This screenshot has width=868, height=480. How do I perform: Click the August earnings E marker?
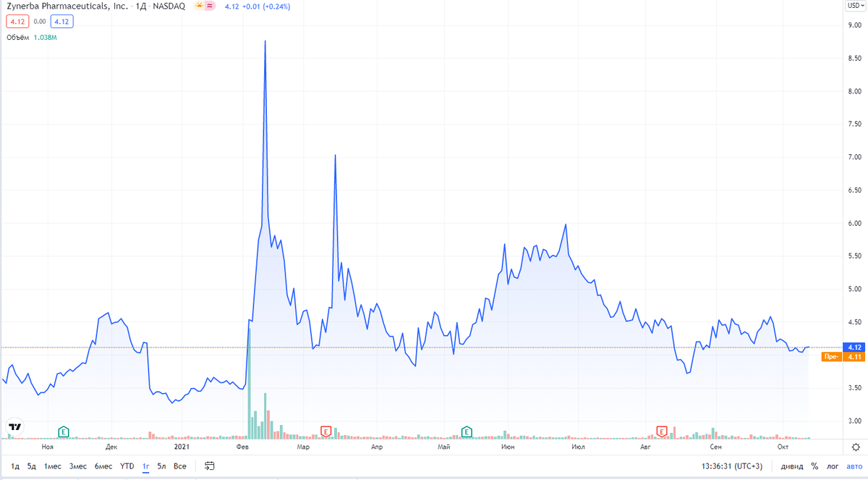pos(661,432)
